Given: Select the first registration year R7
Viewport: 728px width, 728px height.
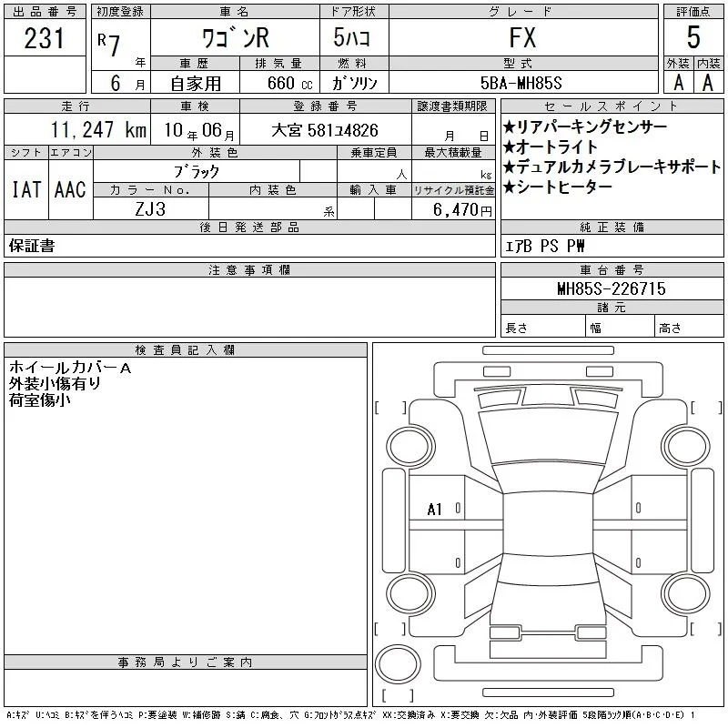Looking at the screenshot, I should [108, 44].
